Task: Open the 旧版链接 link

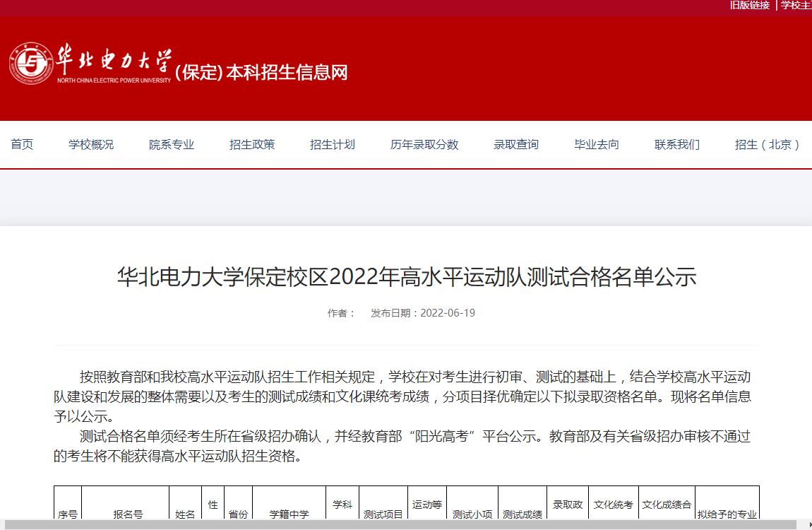Action: (750, 5)
